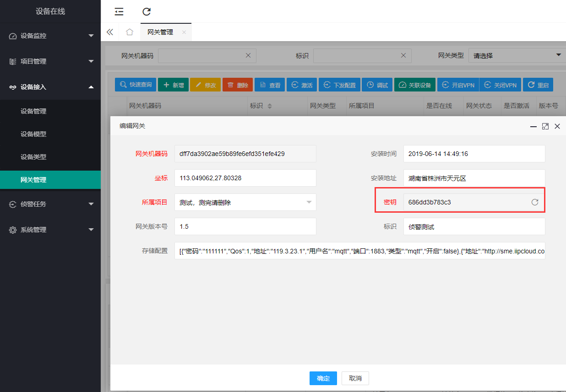This screenshot has width=566, height=392.
Task: Click the double-left arrow to page tabs backward
Action: [x=110, y=32]
